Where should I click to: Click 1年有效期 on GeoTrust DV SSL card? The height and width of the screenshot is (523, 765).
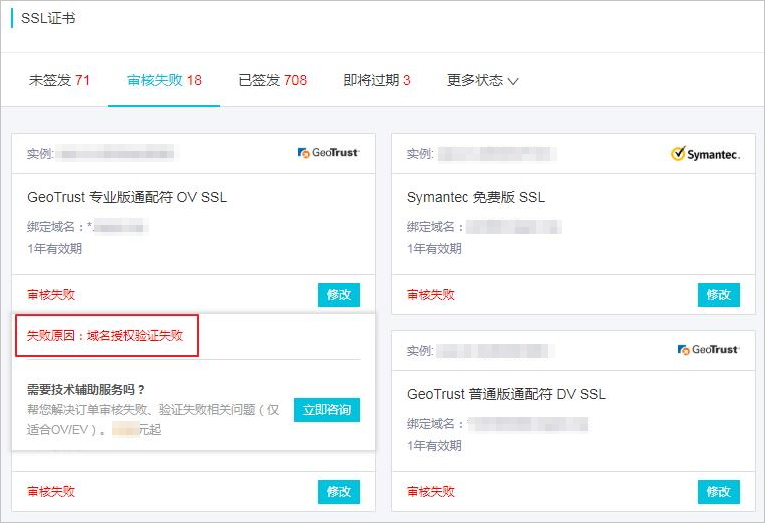pyautogui.click(x=434, y=446)
